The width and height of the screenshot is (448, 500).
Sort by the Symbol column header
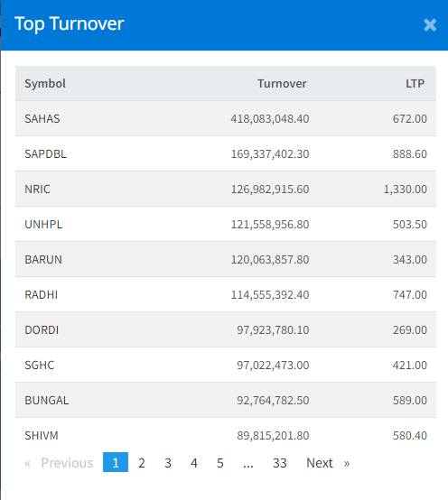click(45, 84)
